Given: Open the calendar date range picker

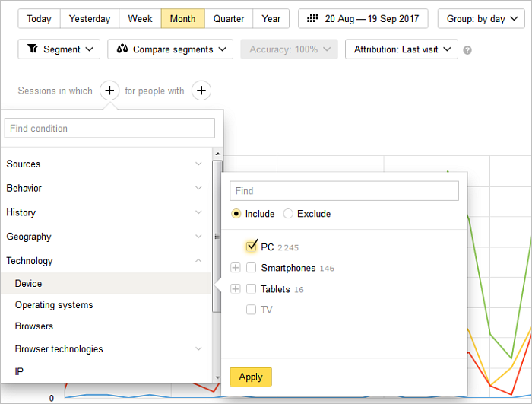Looking at the screenshot, I should 363,19.
